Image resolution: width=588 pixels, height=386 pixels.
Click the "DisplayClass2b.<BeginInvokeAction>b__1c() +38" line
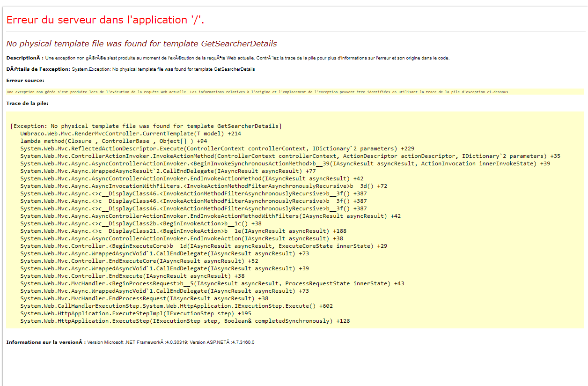pos(141,223)
